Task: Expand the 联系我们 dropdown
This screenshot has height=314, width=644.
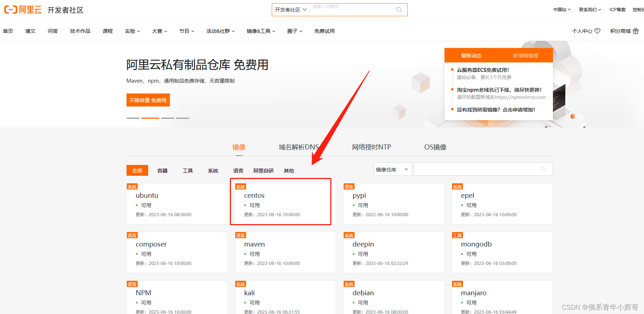Action: (x=590, y=10)
